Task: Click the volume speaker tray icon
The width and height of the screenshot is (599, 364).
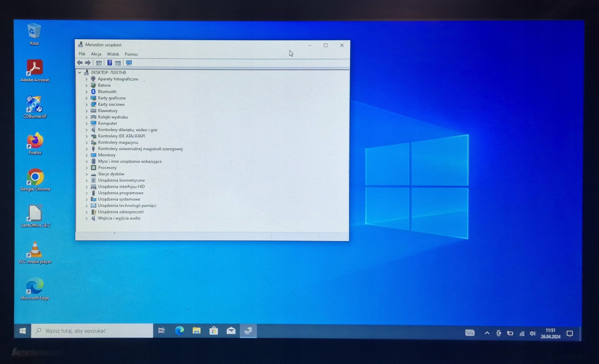Action: point(532,333)
